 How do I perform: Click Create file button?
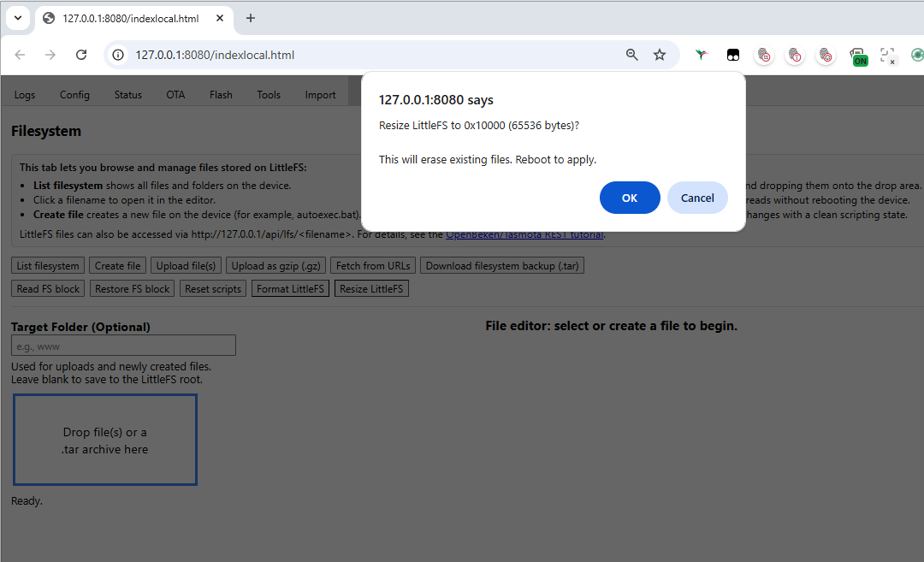point(118,266)
